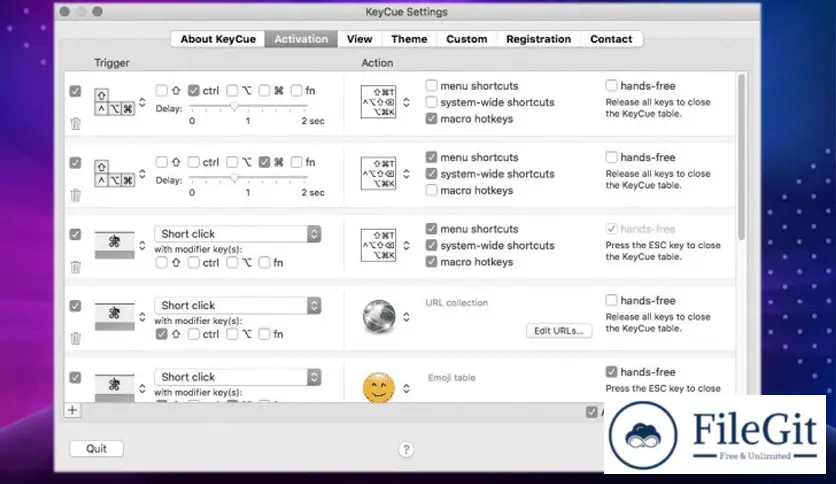The height and width of the screenshot is (484, 836).
Task: Delete the command-key trigger row via trash icon
Action: click(x=75, y=195)
